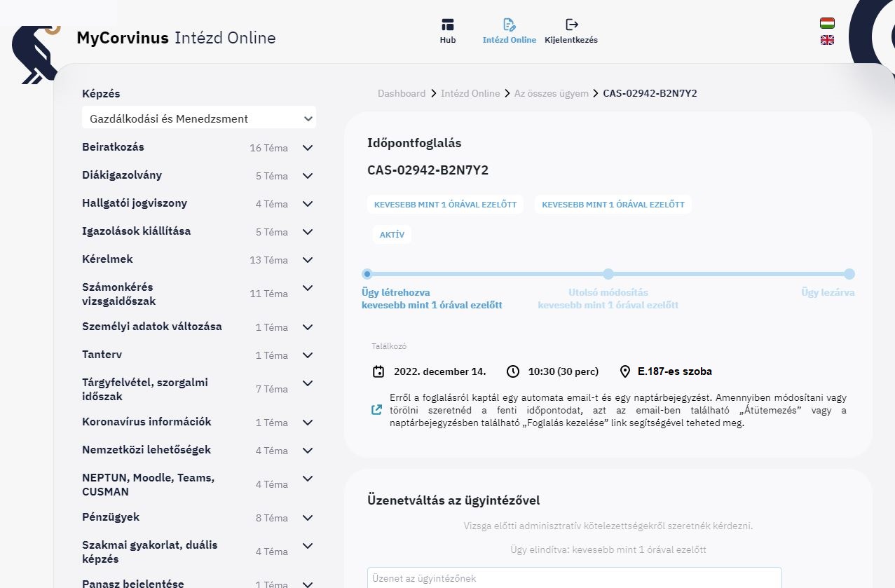
Task: Go to the Dashboard breadcrumb
Action: pyautogui.click(x=401, y=93)
